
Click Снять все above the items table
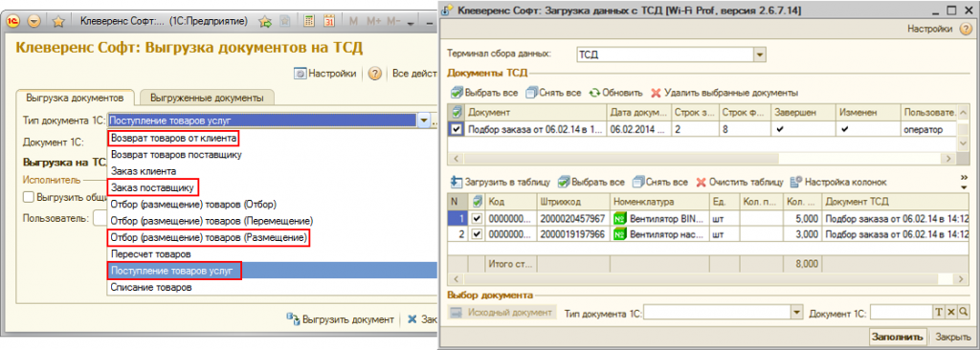[x=660, y=183]
